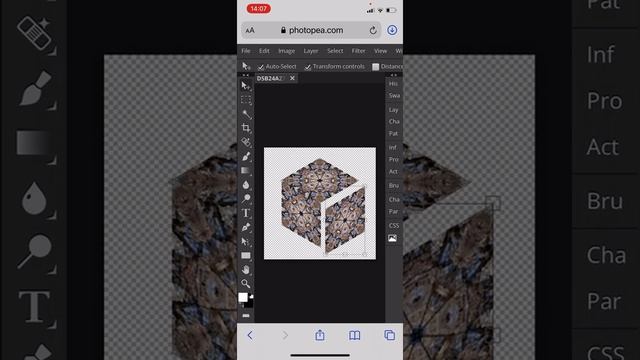640x360 pixels.
Task: Go back with Safari back arrow
Action: [x=250, y=336]
